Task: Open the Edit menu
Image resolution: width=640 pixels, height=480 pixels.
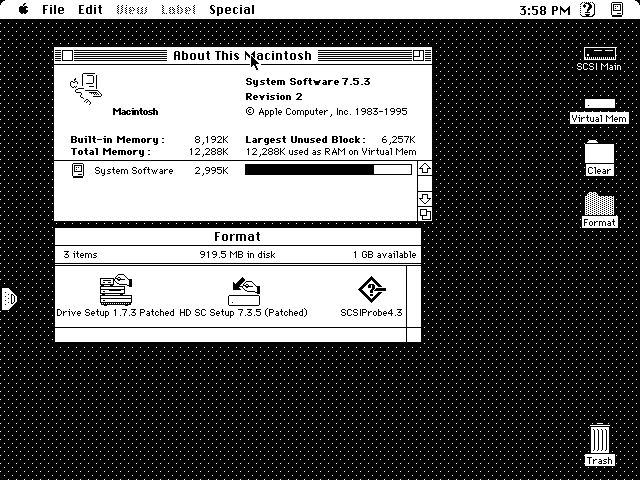Action: pos(90,10)
